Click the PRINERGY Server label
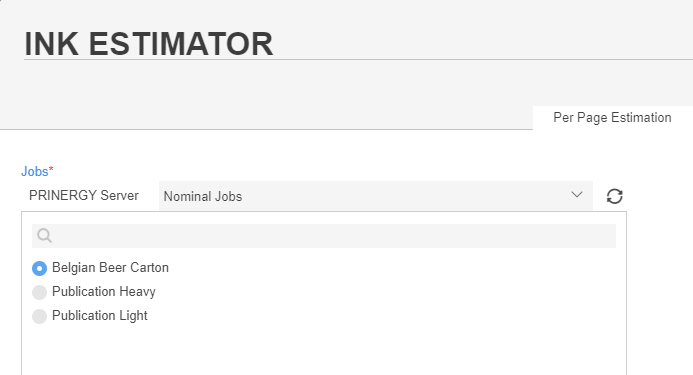Viewport: 693px width, 375px height. pos(84,195)
